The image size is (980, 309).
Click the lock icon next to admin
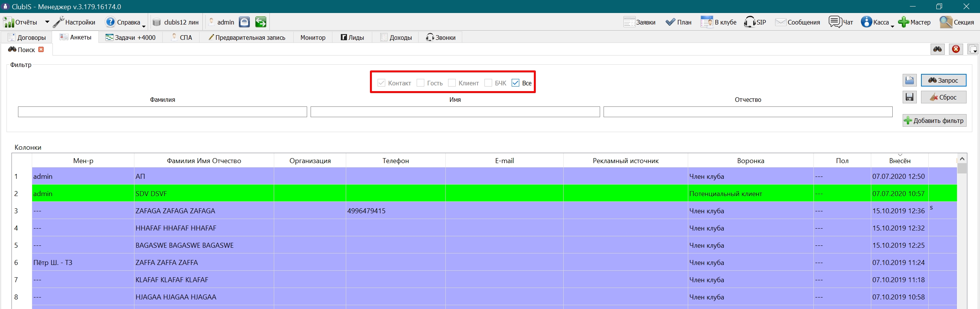(x=244, y=22)
